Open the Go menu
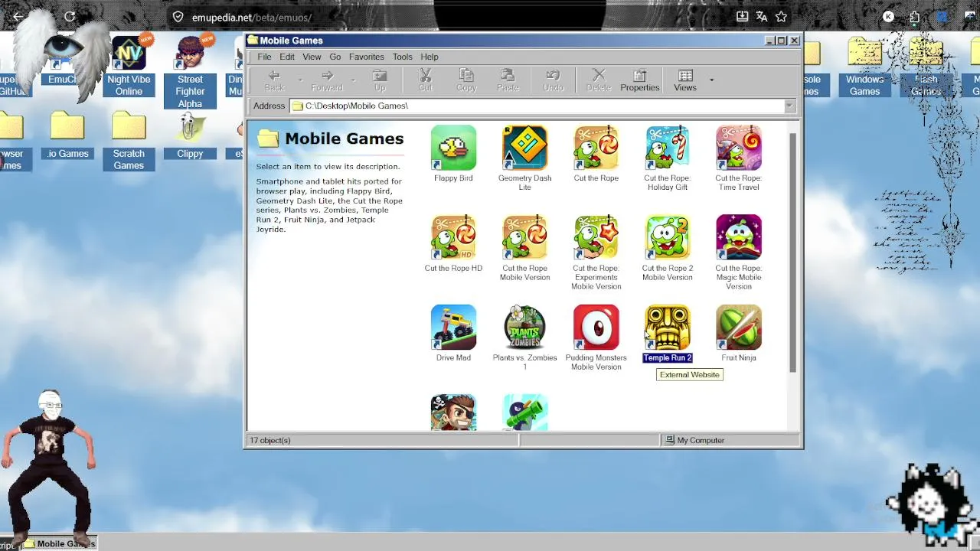The height and width of the screenshot is (551, 980). point(335,57)
